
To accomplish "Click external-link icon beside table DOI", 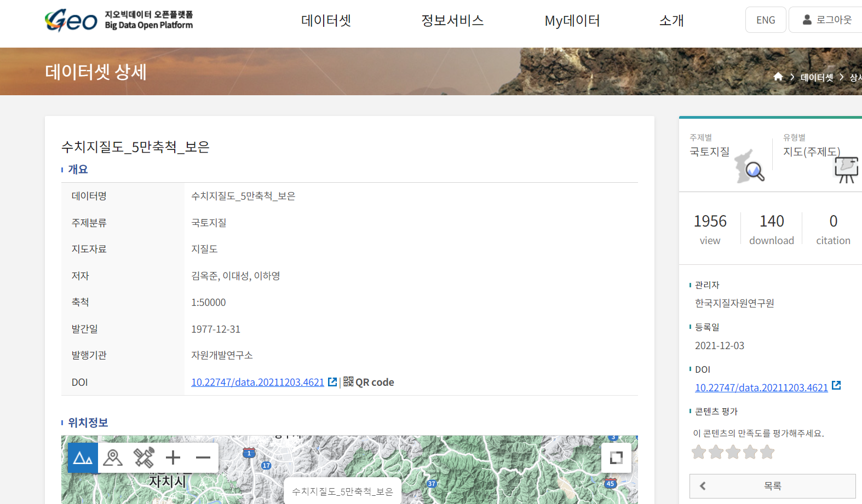I will (332, 382).
